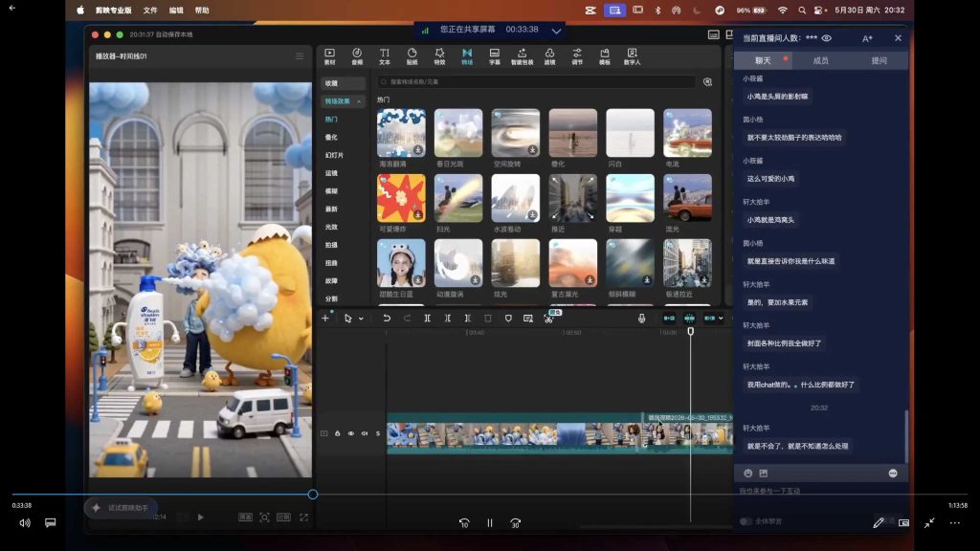
Task: Expand the screen sharing status chevron
Action: click(x=556, y=30)
